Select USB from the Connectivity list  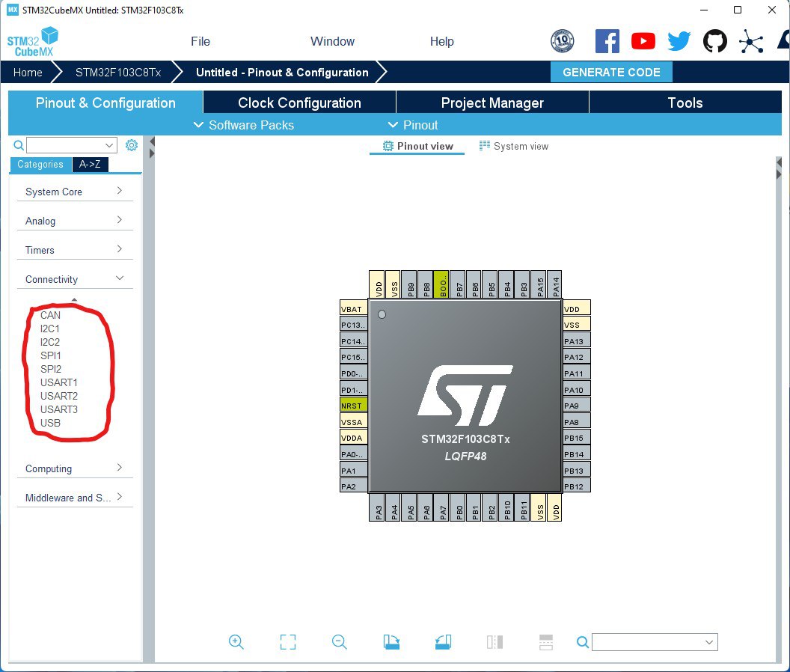click(50, 423)
